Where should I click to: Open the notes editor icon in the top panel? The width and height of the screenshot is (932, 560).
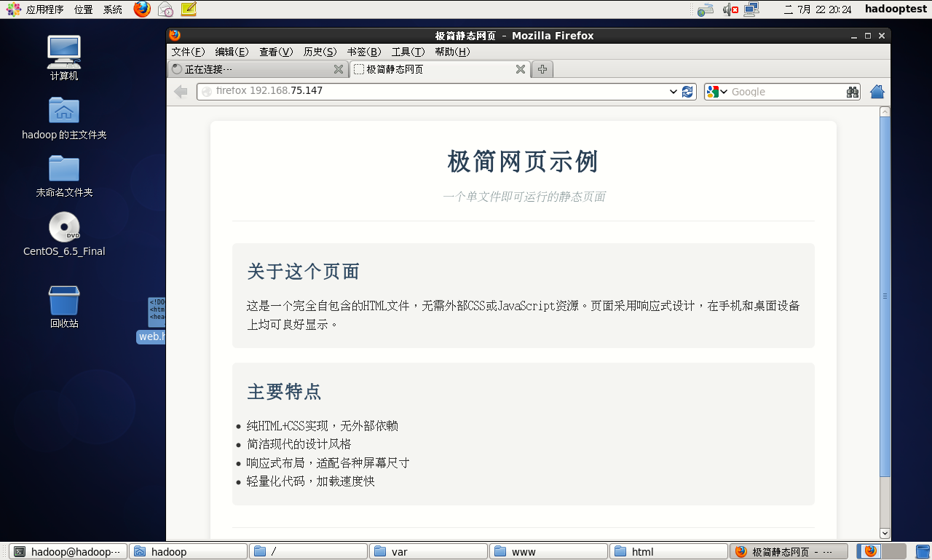189,9
